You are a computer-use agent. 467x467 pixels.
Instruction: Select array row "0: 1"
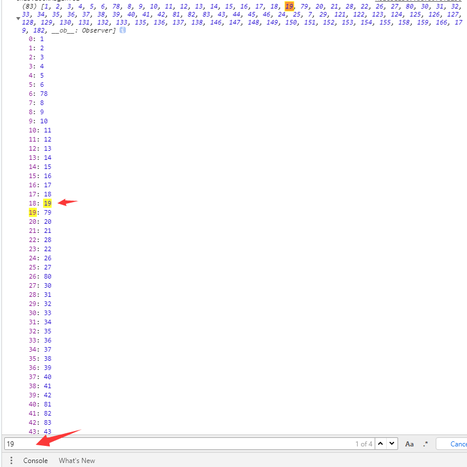click(36, 39)
